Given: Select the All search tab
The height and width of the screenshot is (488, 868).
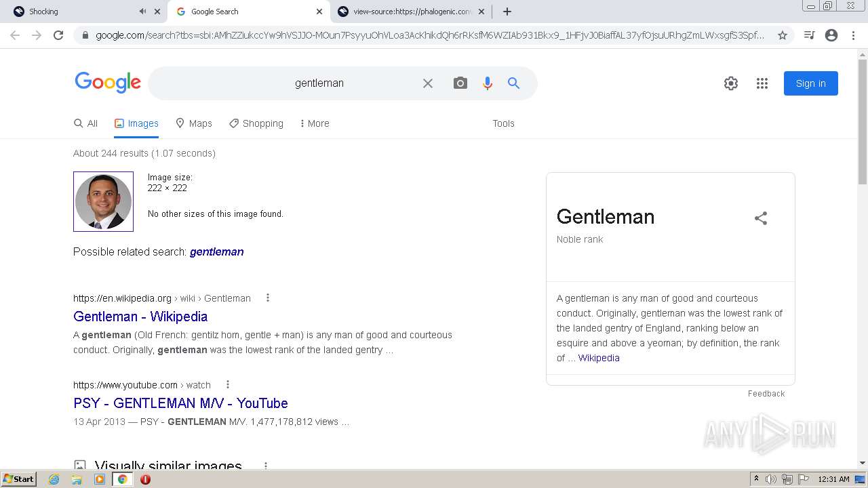Looking at the screenshot, I should (x=85, y=123).
